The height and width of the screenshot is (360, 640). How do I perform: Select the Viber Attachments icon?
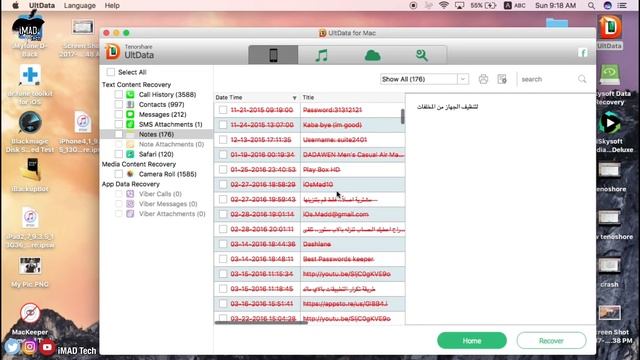[130, 213]
